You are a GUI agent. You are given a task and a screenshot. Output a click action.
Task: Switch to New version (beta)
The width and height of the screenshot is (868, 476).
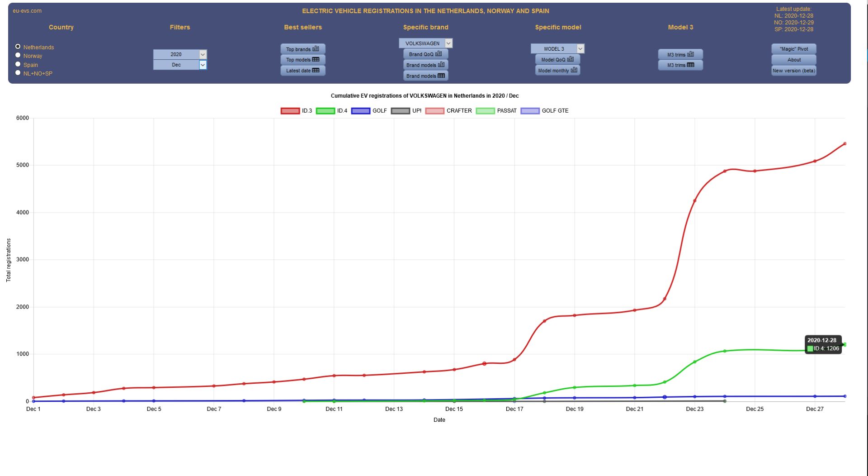tap(794, 71)
